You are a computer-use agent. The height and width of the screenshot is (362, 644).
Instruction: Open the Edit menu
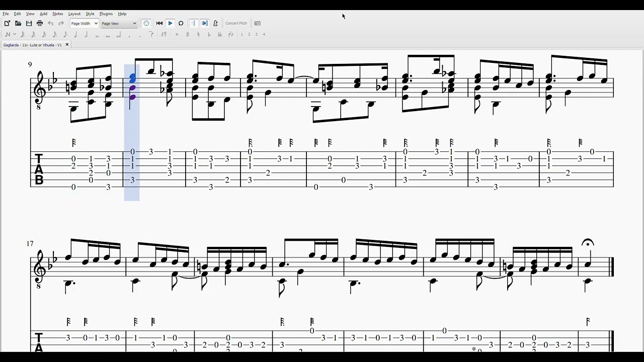(17, 14)
